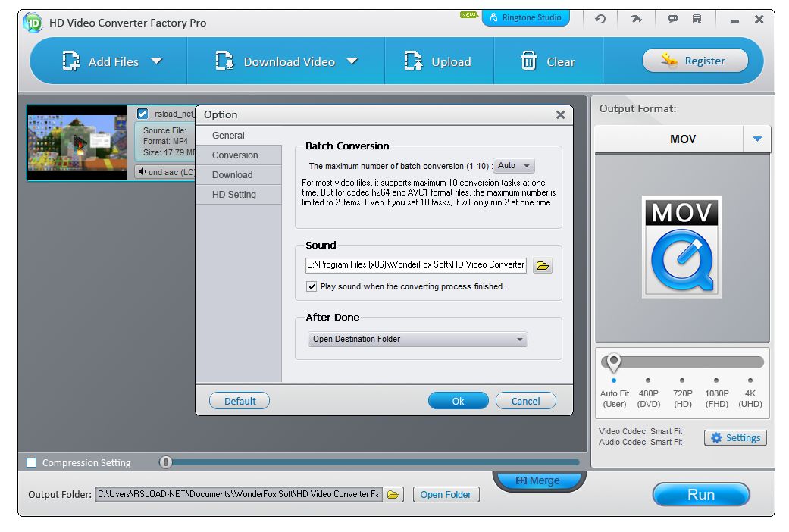Click the video thumbnail preview
This screenshot has height=532, width=789.
(77, 142)
